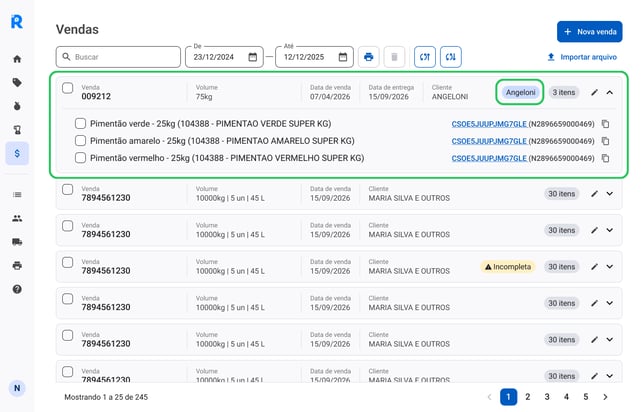Viewport: 644px width, 412px height.
Task: Open the delivery truck sidebar icon
Action: pos(17,242)
